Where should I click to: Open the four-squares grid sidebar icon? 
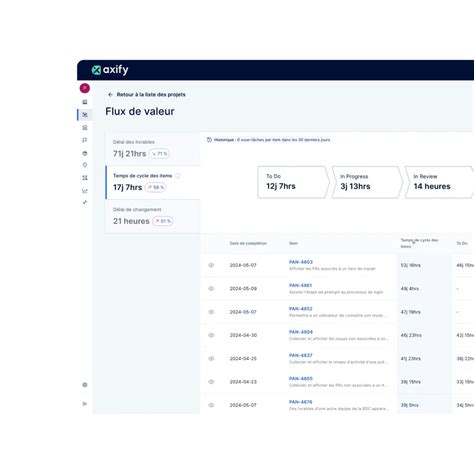click(85, 178)
